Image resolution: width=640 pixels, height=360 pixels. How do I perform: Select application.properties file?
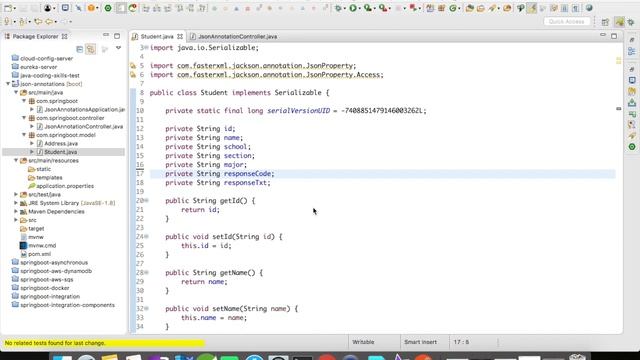click(x=65, y=186)
